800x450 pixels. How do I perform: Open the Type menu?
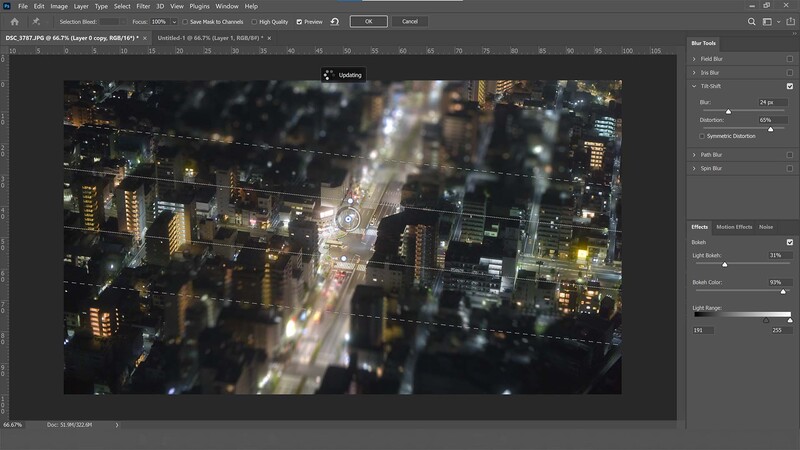click(101, 6)
